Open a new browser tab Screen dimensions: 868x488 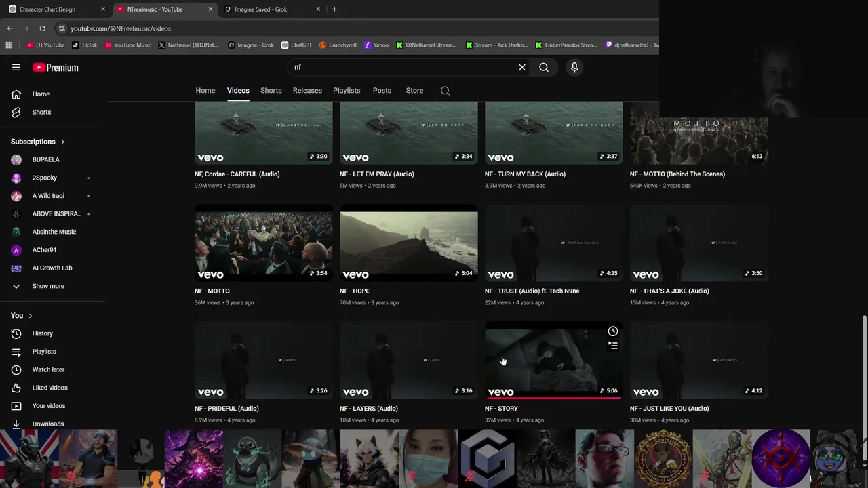[x=334, y=9]
